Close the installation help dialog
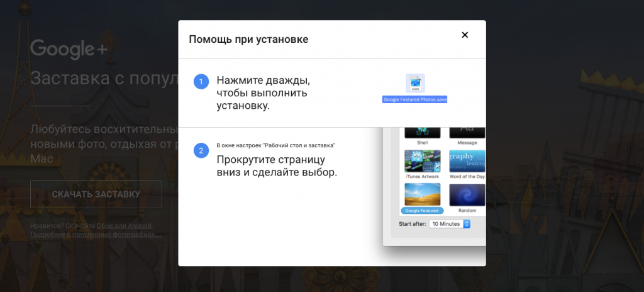This screenshot has width=644, height=292. (465, 35)
